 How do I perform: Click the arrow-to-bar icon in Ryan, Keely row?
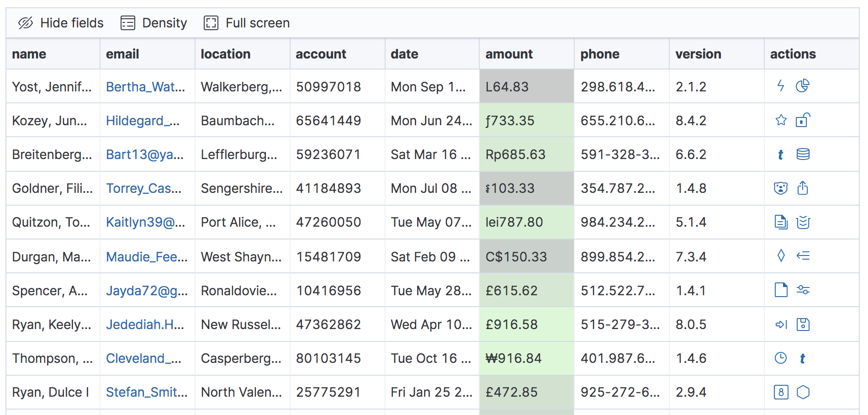781,325
